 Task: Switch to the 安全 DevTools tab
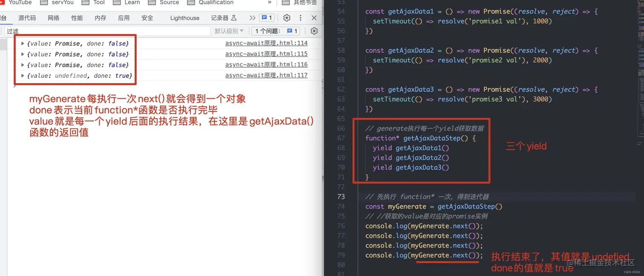coord(147,18)
